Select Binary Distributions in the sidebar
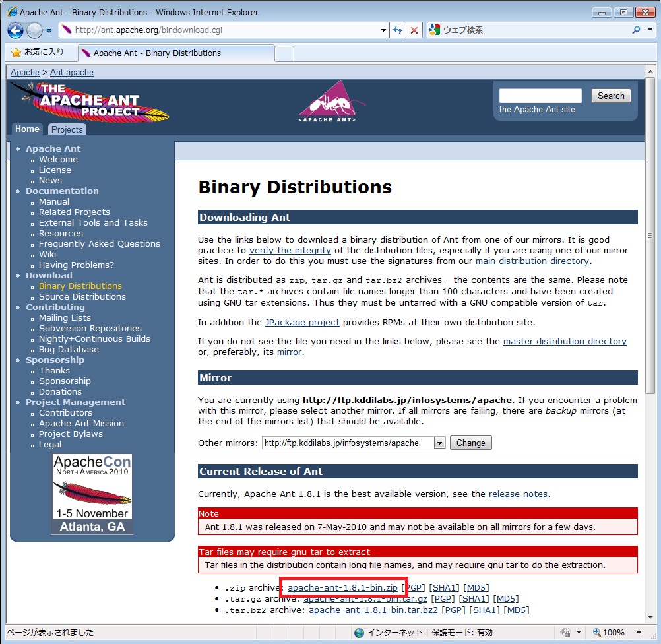Viewport: 661px width, 644px height. (x=80, y=286)
